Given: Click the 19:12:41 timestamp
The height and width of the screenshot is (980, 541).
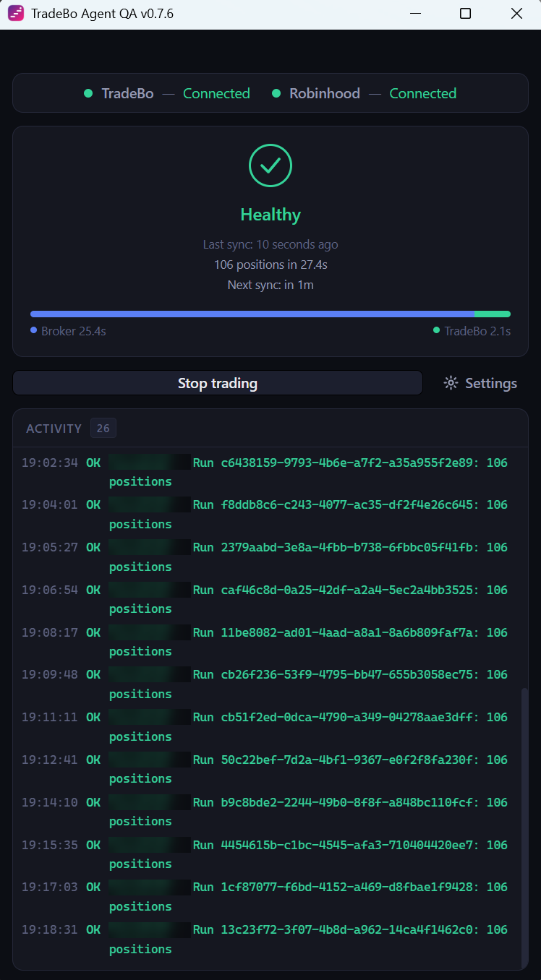Looking at the screenshot, I should [x=49, y=760].
